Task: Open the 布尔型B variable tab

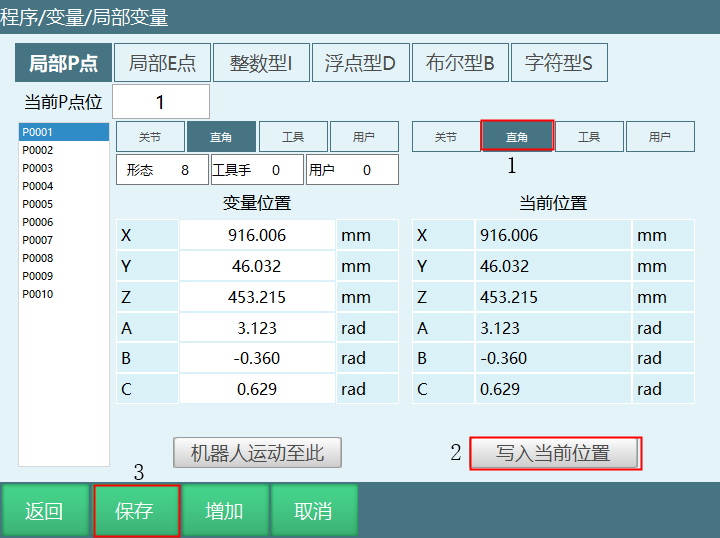Action: pyautogui.click(x=460, y=63)
